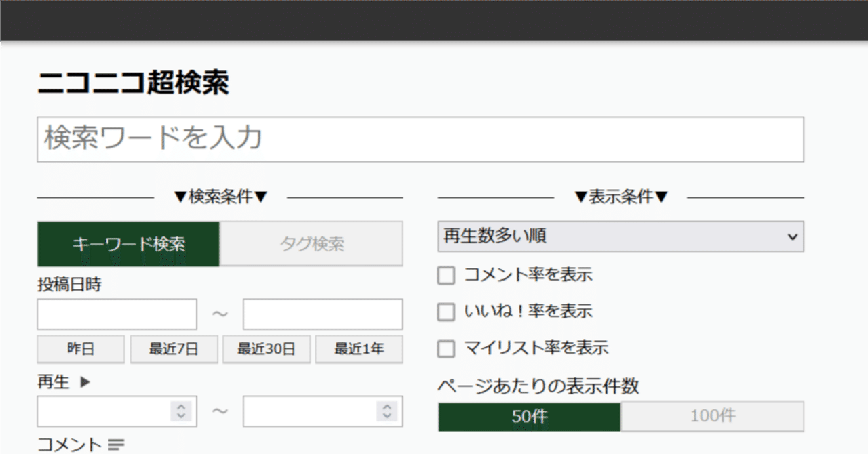Set the date range to 昨日
Image resolution: width=868 pixels, height=454 pixels.
point(81,349)
